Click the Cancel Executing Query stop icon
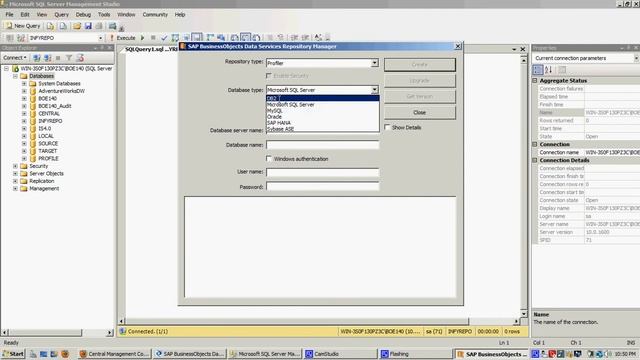 point(153,38)
